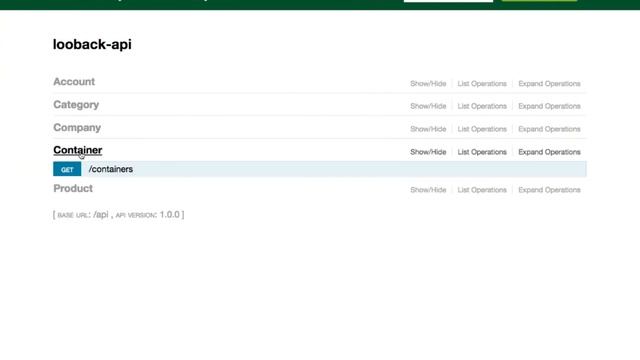Click List Operations for Container
Viewport: 640px width, 360px height.
coord(482,152)
